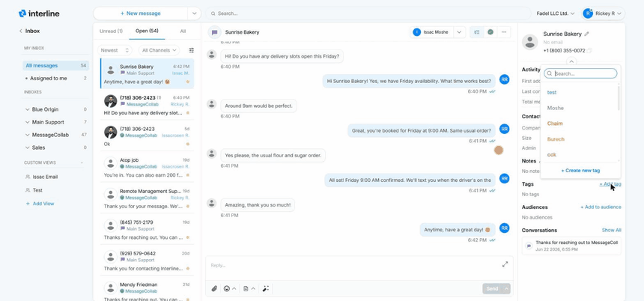Click the flag channel icon beside Sunrise Bakery header
This screenshot has width=644, height=301.
point(214,32)
